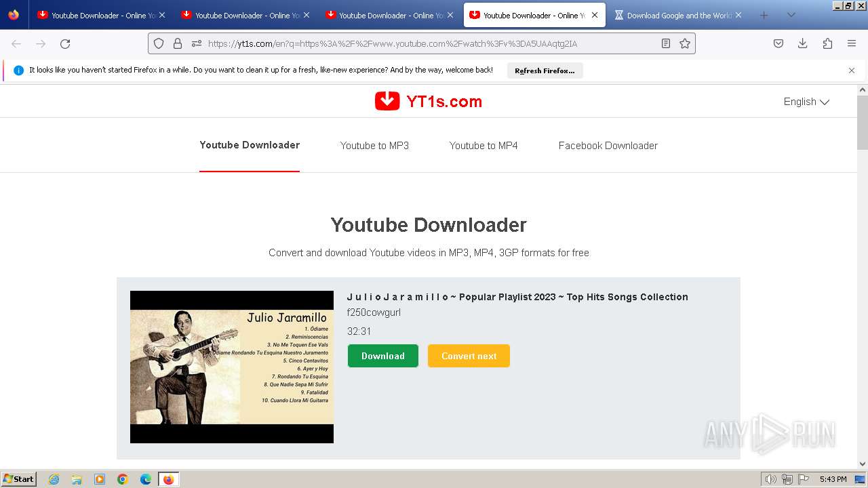Click the info icon in notification bar

[18, 70]
